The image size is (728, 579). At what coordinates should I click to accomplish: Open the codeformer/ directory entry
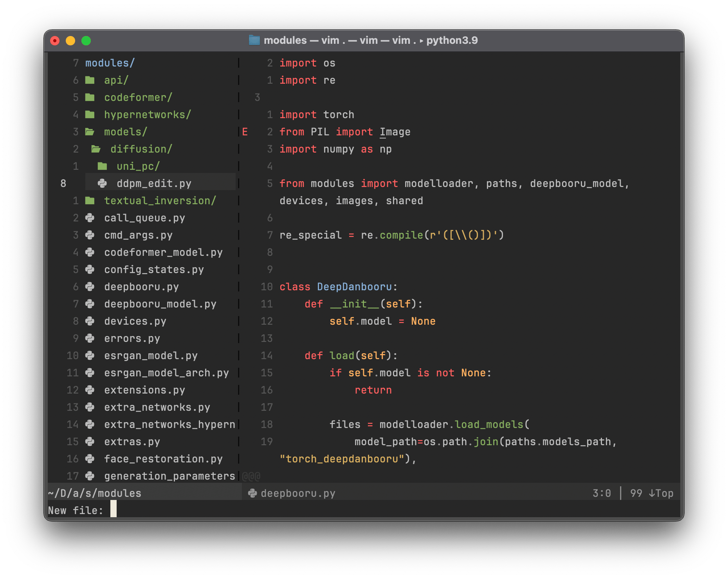click(138, 97)
